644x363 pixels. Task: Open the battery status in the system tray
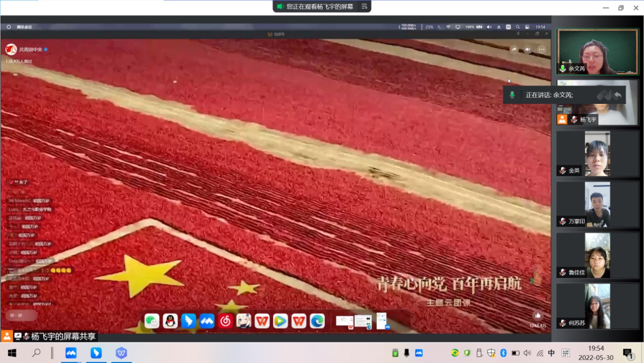point(515,353)
